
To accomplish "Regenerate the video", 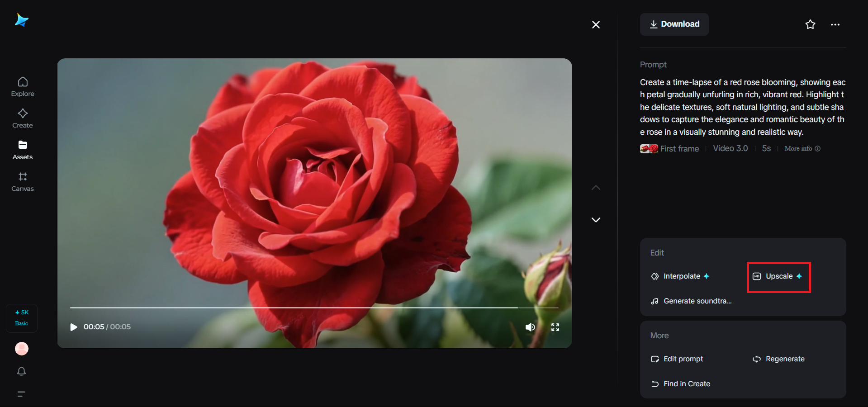I will [x=778, y=359].
